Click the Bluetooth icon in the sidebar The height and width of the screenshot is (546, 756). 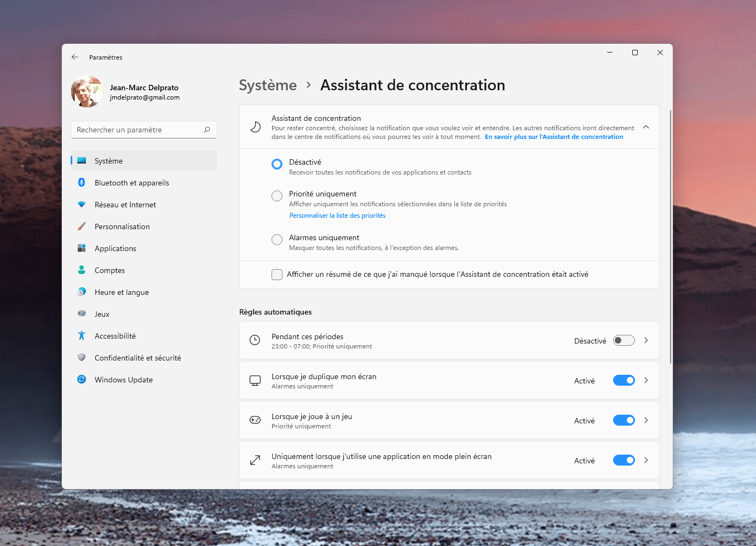(82, 182)
